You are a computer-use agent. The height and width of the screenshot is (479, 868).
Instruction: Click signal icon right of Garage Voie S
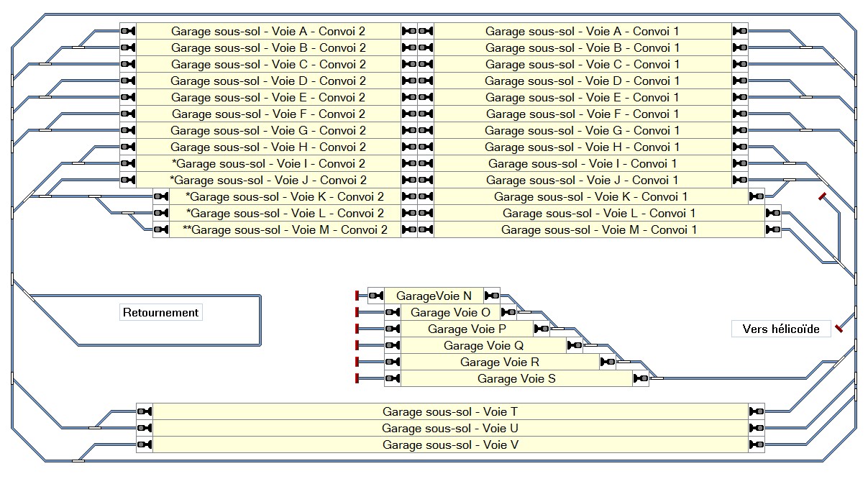tap(641, 378)
